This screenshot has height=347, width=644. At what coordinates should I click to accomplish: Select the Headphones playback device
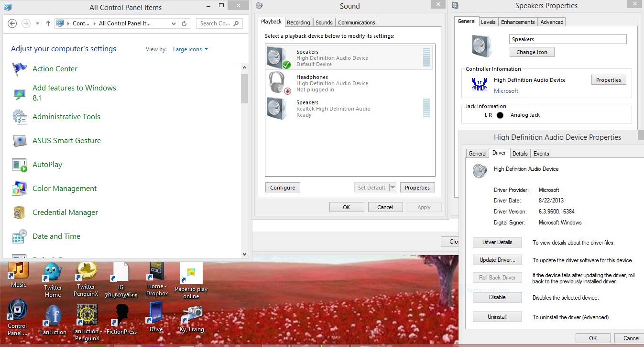(349, 83)
